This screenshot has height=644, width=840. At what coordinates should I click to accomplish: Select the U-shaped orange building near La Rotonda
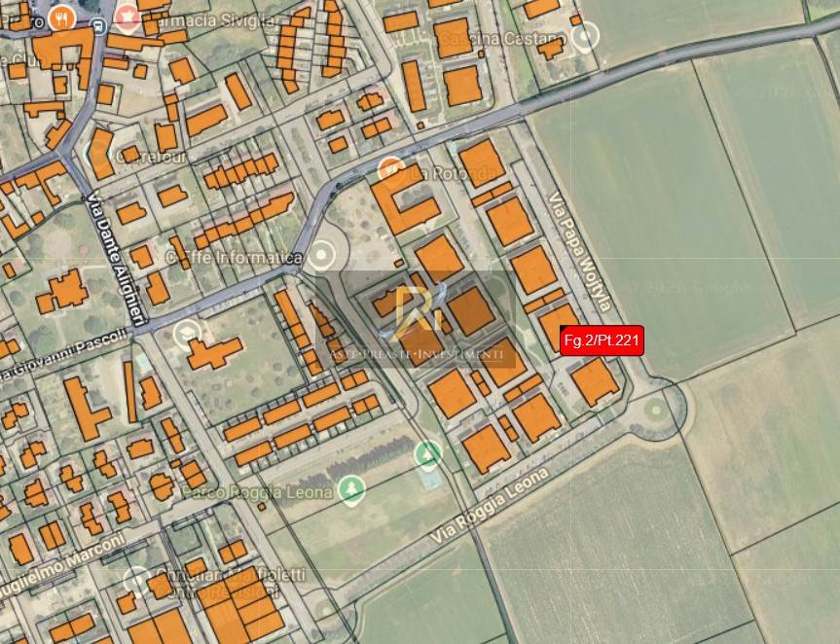point(406,202)
